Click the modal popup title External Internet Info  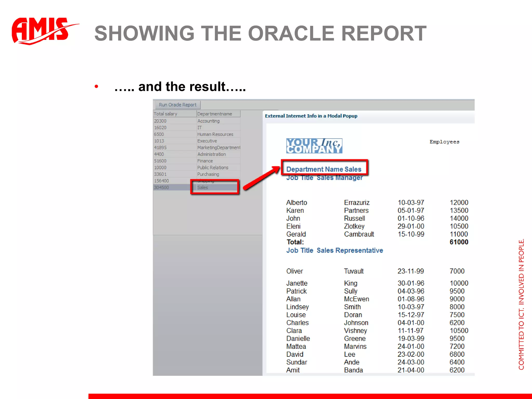pyautogui.click(x=311, y=116)
